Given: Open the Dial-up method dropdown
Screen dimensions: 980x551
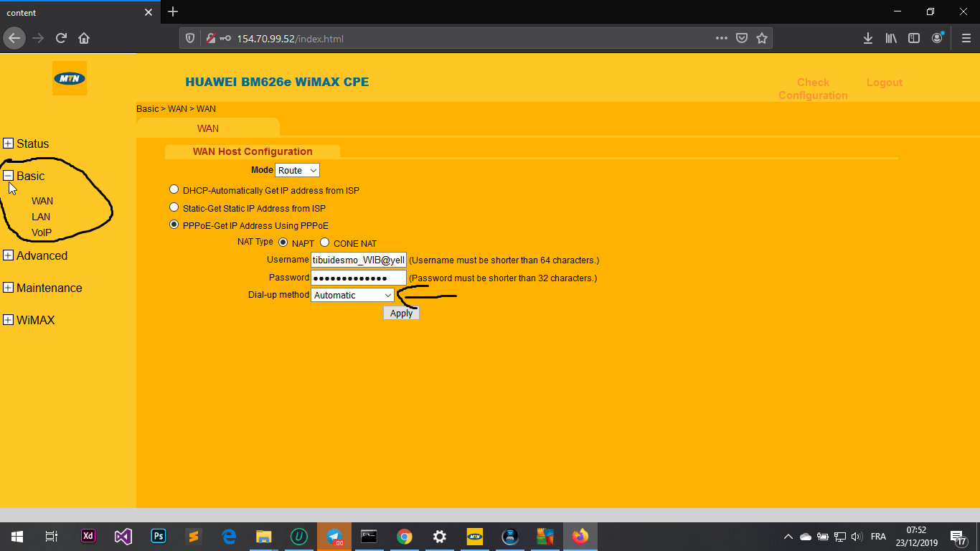Looking at the screenshot, I should 352,295.
